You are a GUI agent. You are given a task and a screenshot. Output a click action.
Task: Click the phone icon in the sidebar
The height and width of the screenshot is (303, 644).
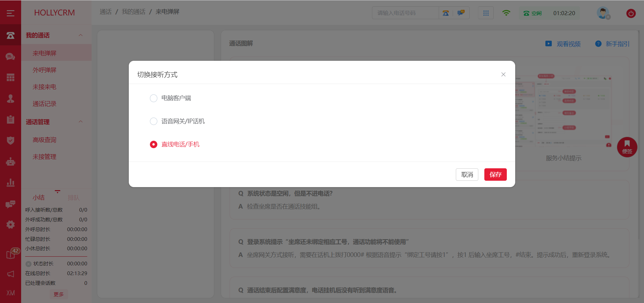pyautogui.click(x=10, y=35)
